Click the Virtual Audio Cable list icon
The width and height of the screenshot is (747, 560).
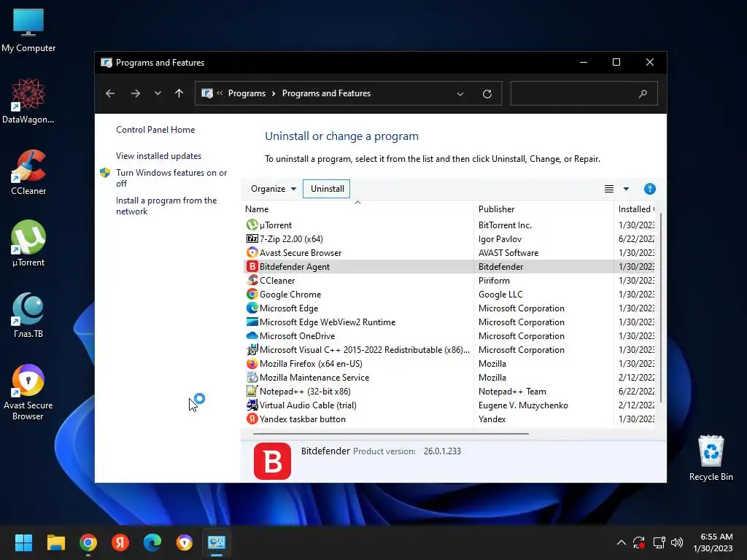coord(252,405)
